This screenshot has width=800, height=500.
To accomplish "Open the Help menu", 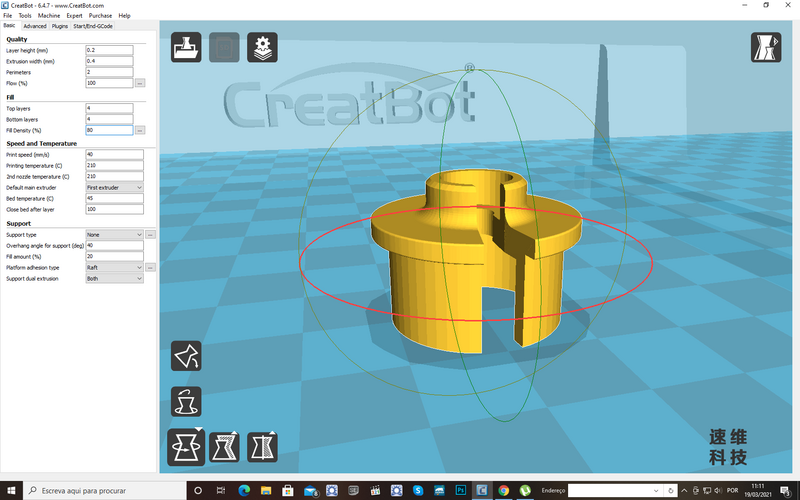I will (124, 16).
